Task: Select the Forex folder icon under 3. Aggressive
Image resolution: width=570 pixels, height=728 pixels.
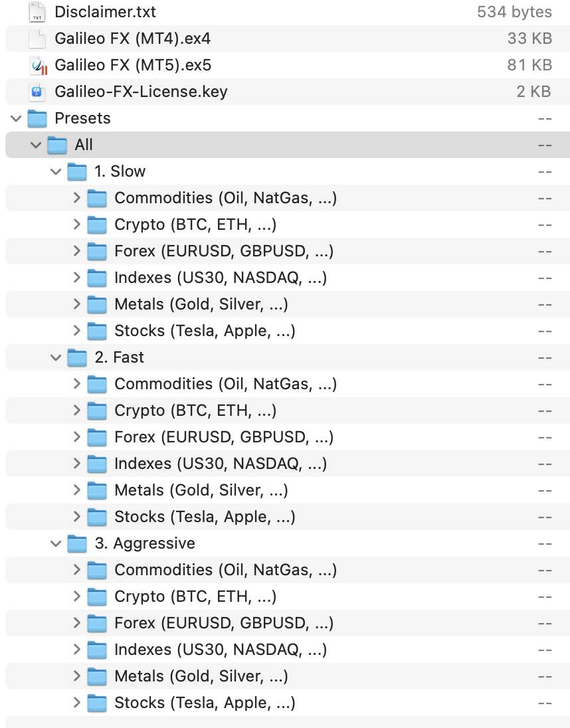Action: 97,623
